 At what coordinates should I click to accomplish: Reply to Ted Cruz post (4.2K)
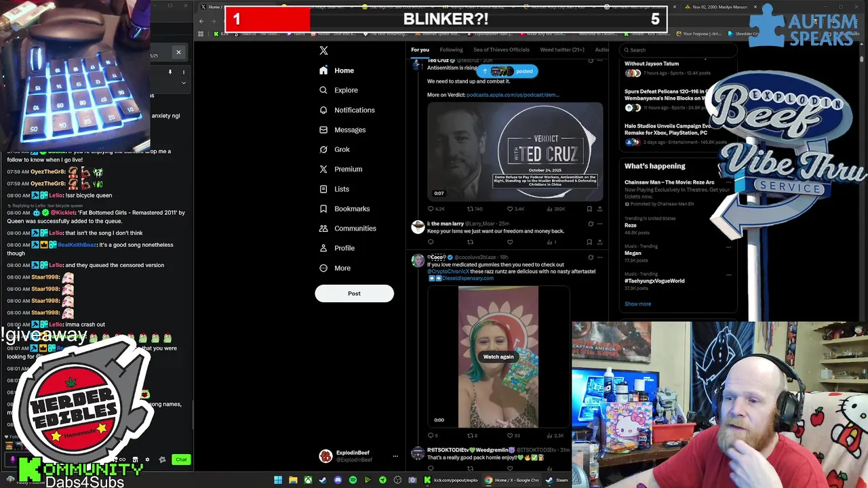tap(435, 209)
